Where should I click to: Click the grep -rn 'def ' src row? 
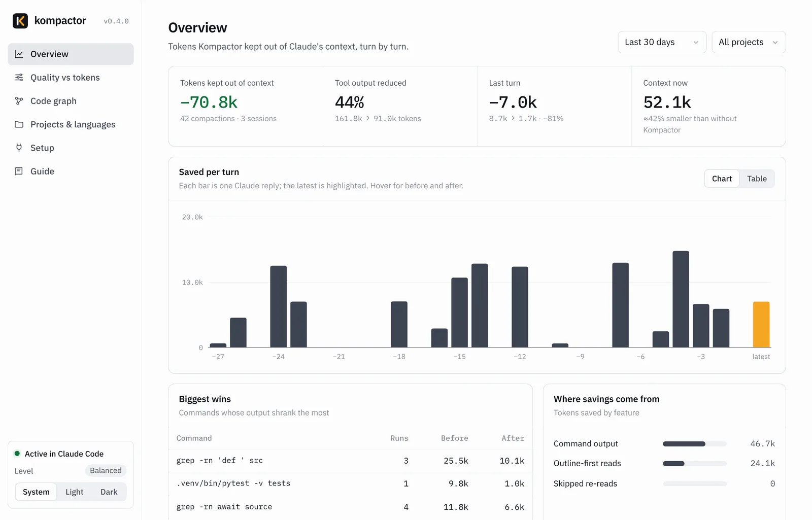350,461
